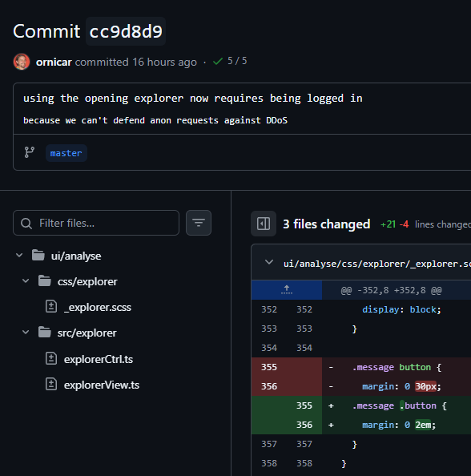Screen dimensions: 471x476
Task: Select _explorer.scss in the file tree
Action: pos(98,307)
